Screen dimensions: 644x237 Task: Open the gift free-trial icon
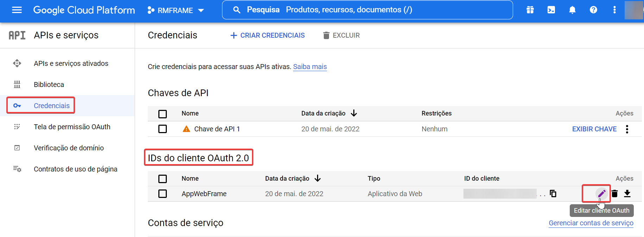point(530,10)
